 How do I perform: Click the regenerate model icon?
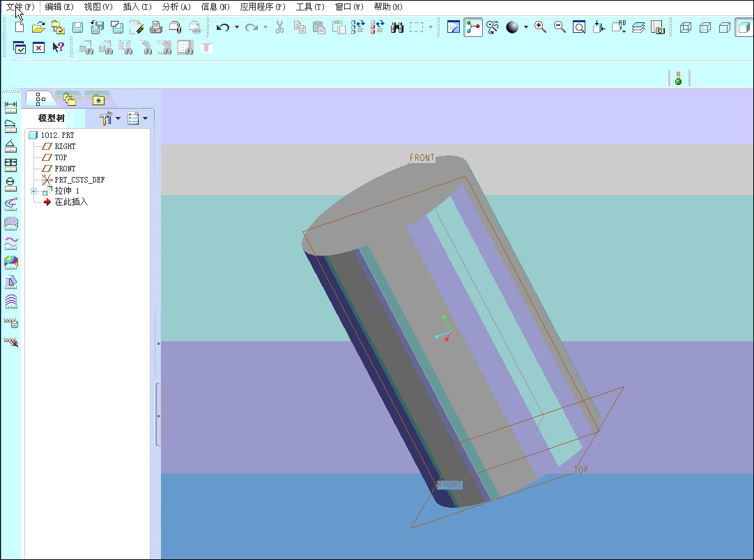click(357, 27)
